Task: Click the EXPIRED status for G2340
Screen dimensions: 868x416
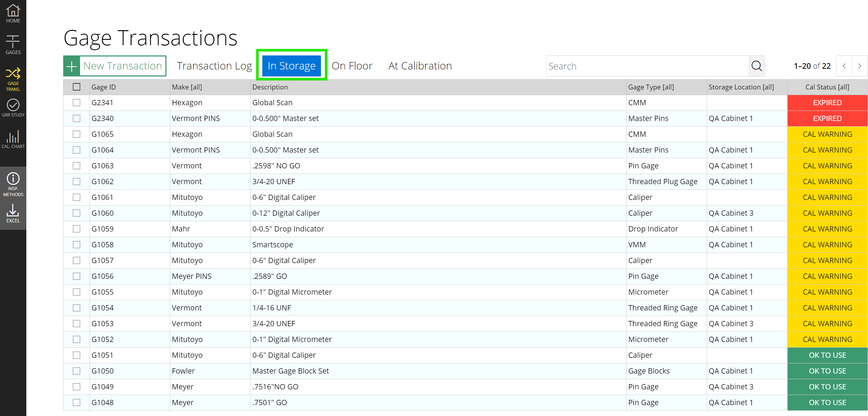Action: [x=827, y=119]
